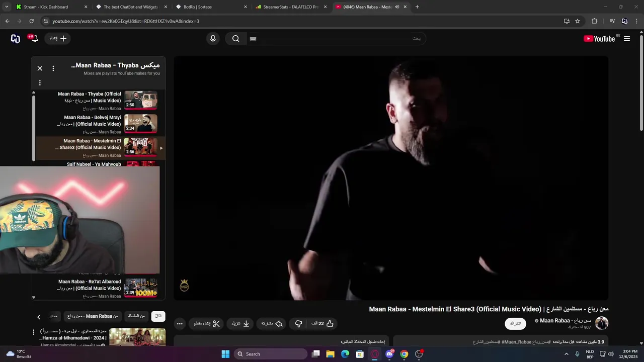This screenshot has width=644, height=362.
Task: Click the URL address bar
Action: tap(302, 21)
